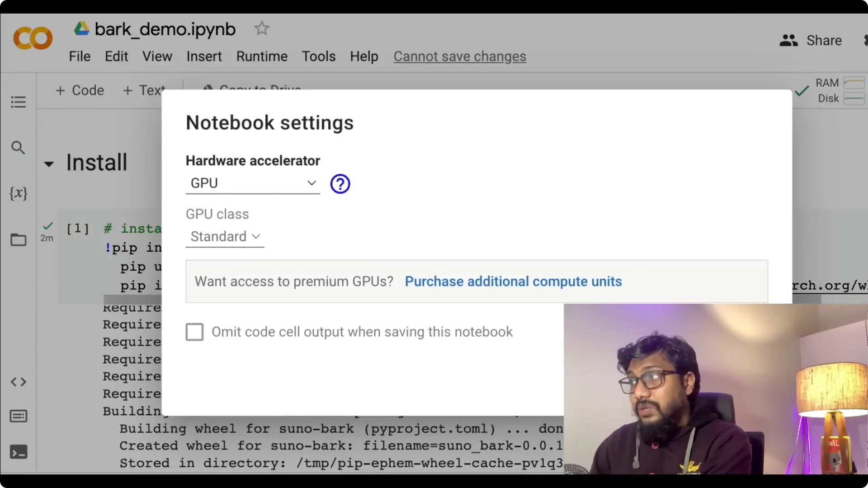Open a terminal session

pos(18,452)
